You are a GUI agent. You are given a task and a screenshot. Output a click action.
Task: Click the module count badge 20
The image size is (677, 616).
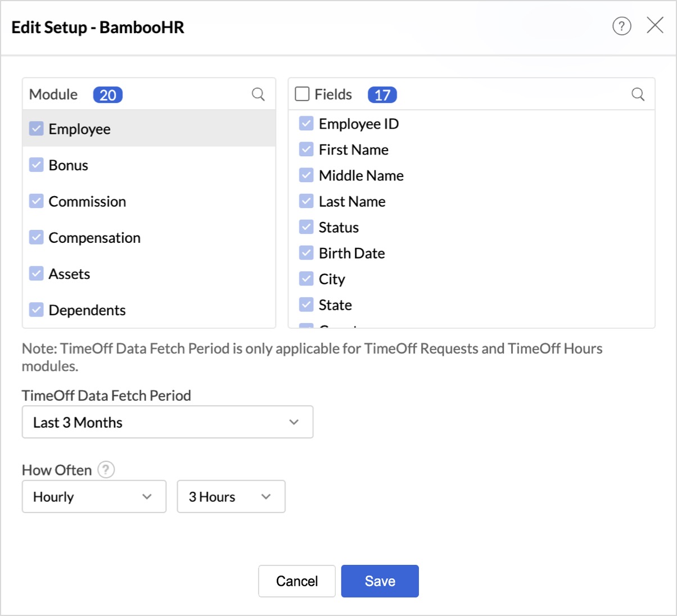(107, 95)
